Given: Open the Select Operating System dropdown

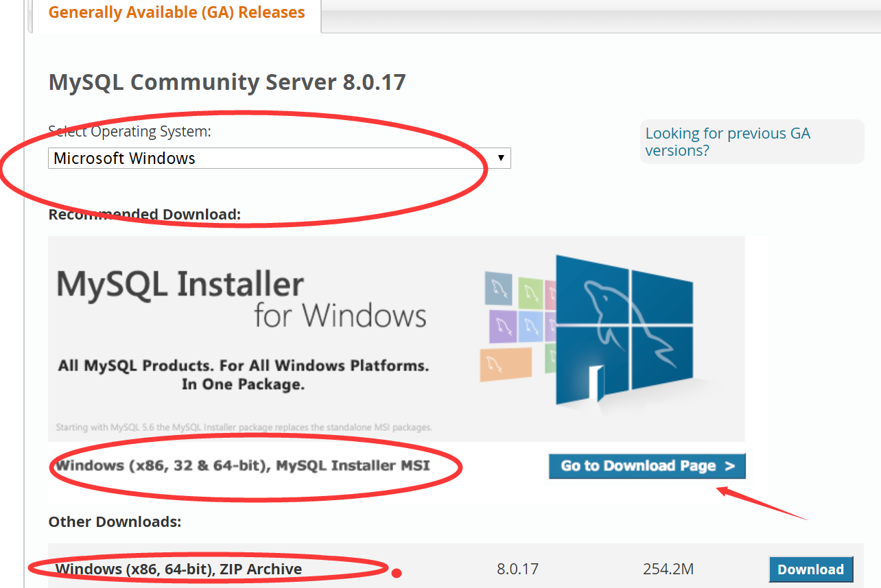Looking at the screenshot, I should click(279, 158).
